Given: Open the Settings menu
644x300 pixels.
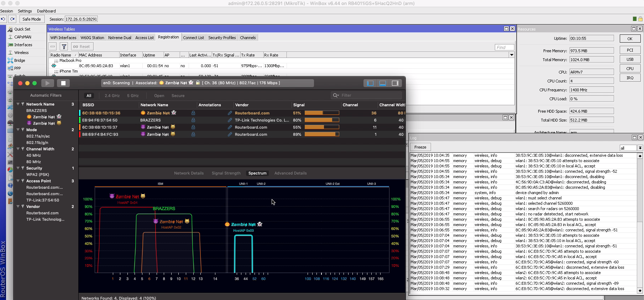Looking at the screenshot, I should coord(25,11).
